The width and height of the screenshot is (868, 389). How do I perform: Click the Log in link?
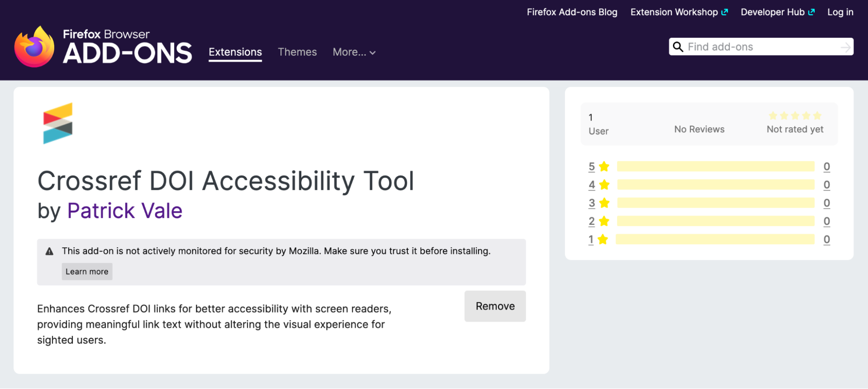click(x=840, y=12)
